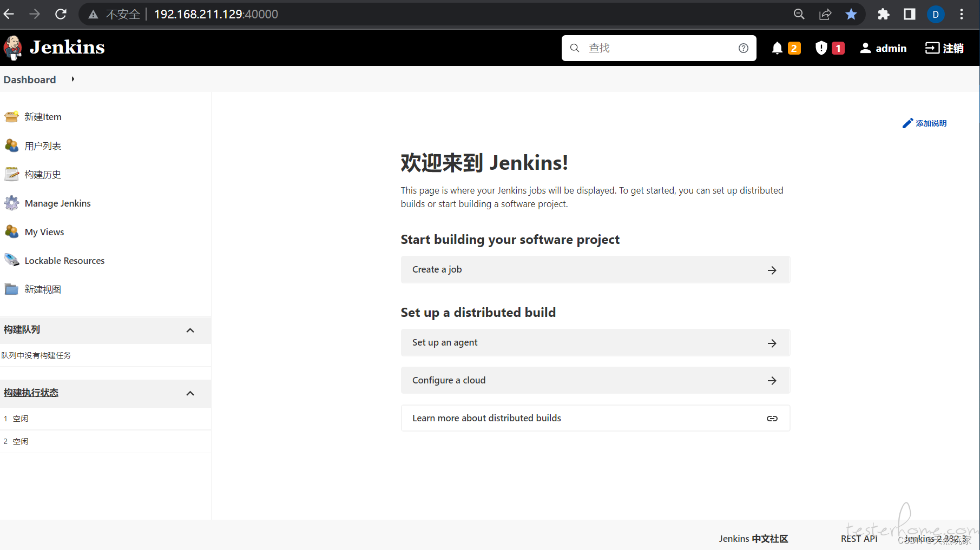Click the 新建Item package icon

[11, 116]
